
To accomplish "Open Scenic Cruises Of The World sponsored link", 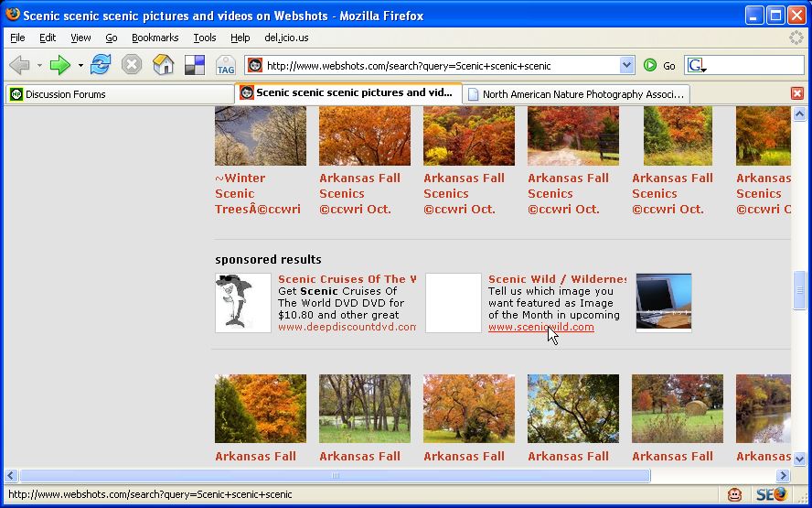I will point(347,279).
